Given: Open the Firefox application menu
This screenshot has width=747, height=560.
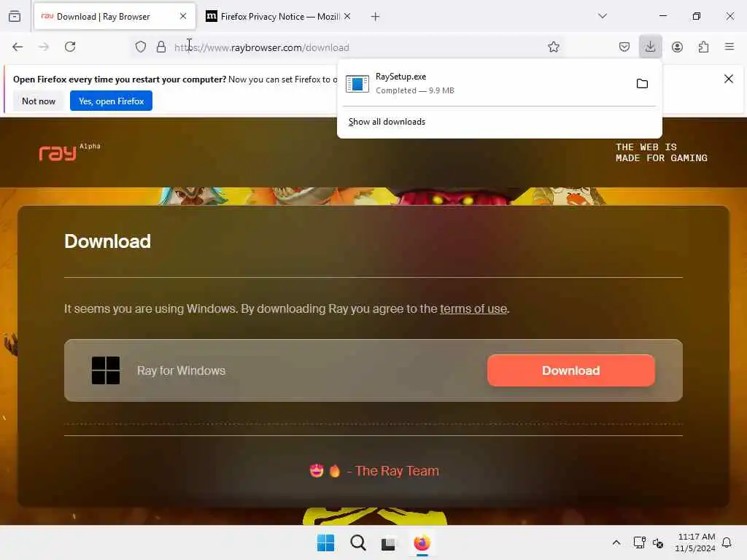Looking at the screenshot, I should (x=729, y=47).
